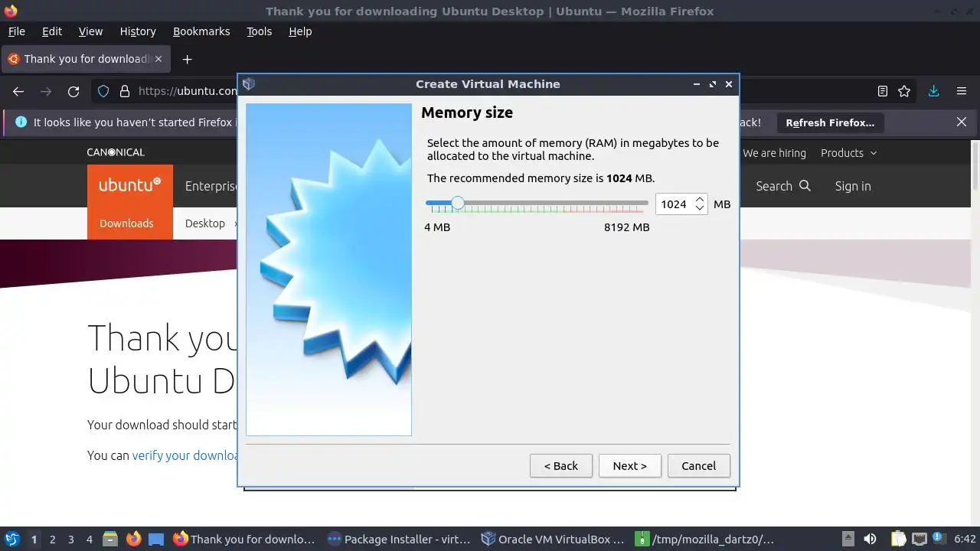Click the memory size slider handle
980x551 pixels.
(457, 204)
